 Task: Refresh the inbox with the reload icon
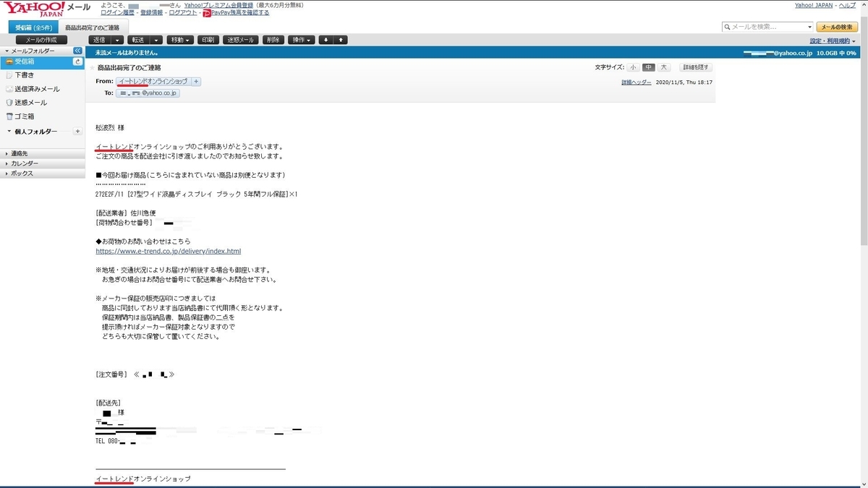tap(77, 62)
